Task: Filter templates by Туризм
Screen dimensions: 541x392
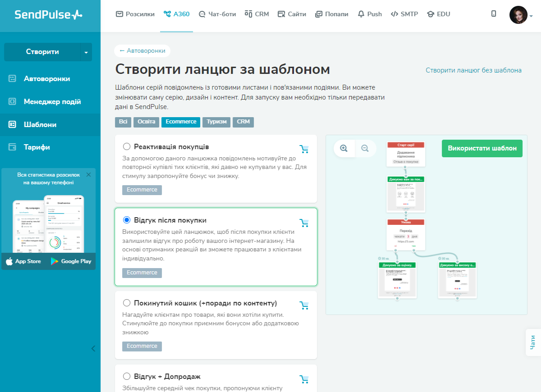Action: (x=216, y=122)
